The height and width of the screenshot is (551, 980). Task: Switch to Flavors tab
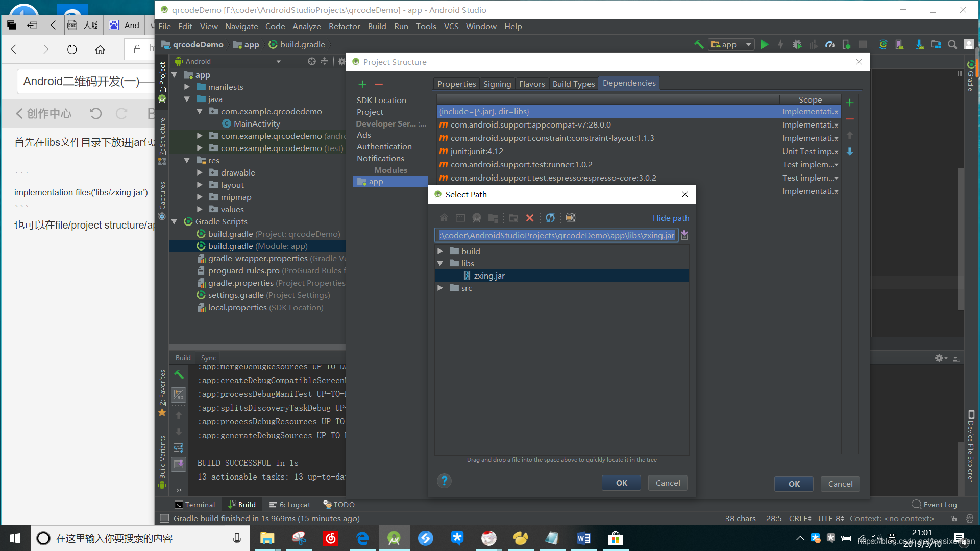(532, 84)
